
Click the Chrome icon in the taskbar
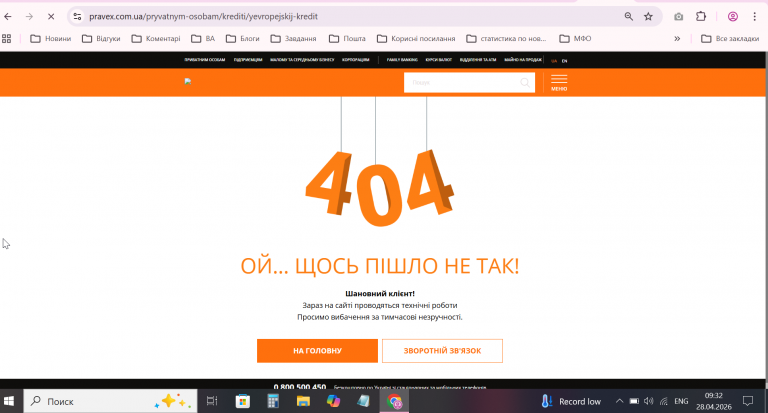(394, 401)
